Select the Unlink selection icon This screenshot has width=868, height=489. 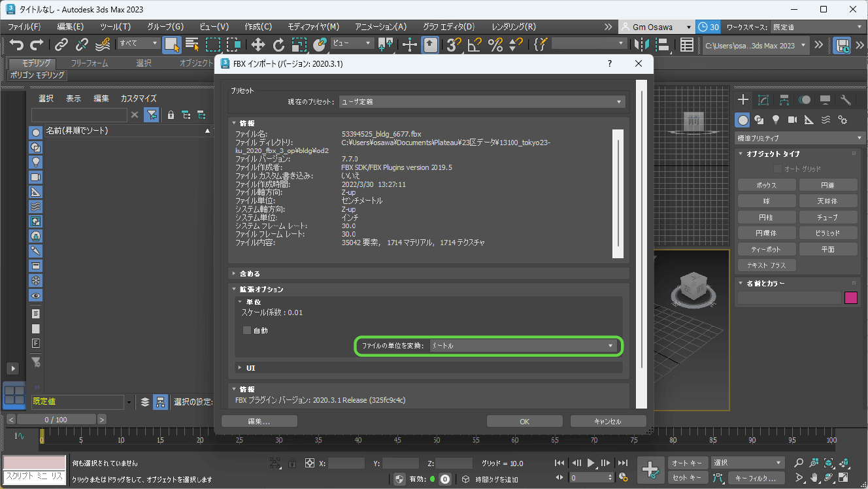(x=82, y=44)
